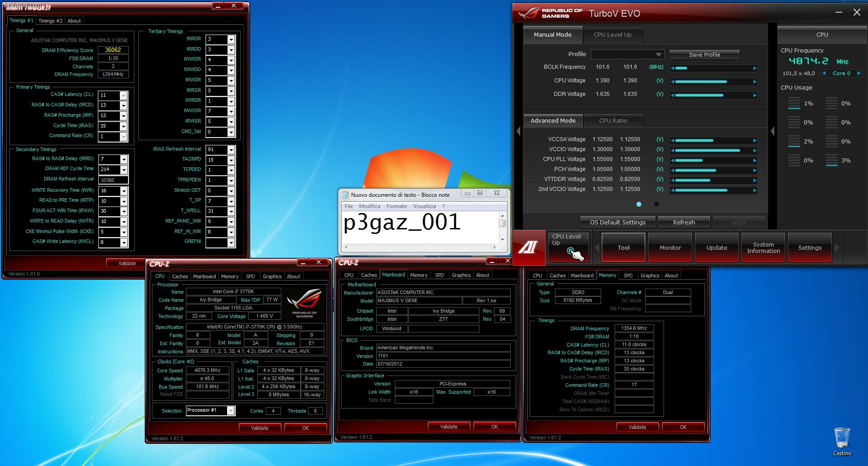Decrease BCLK Frequency with left arrow
This screenshot has width=868, height=466.
[673, 68]
